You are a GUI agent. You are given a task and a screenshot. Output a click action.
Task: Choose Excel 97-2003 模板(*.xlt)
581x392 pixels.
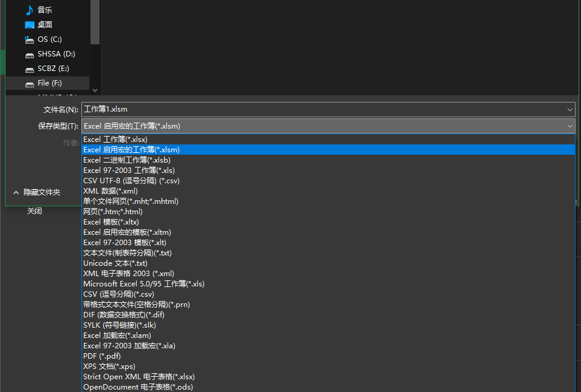[x=328, y=243]
